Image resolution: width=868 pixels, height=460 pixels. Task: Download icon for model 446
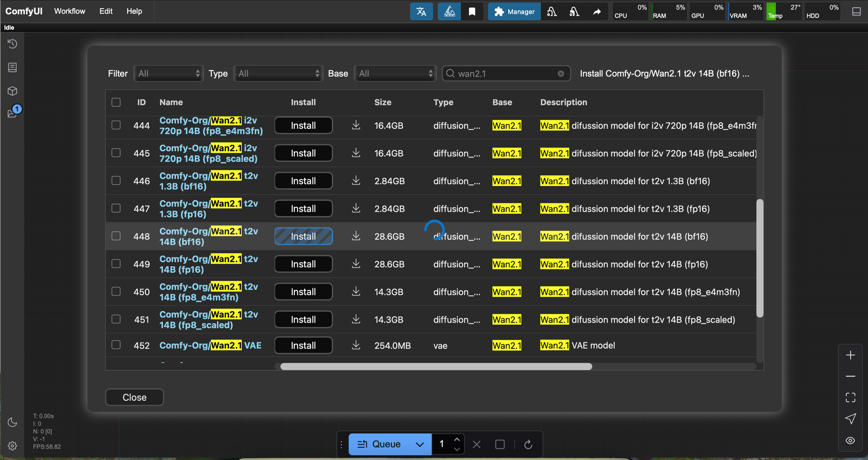coord(356,181)
